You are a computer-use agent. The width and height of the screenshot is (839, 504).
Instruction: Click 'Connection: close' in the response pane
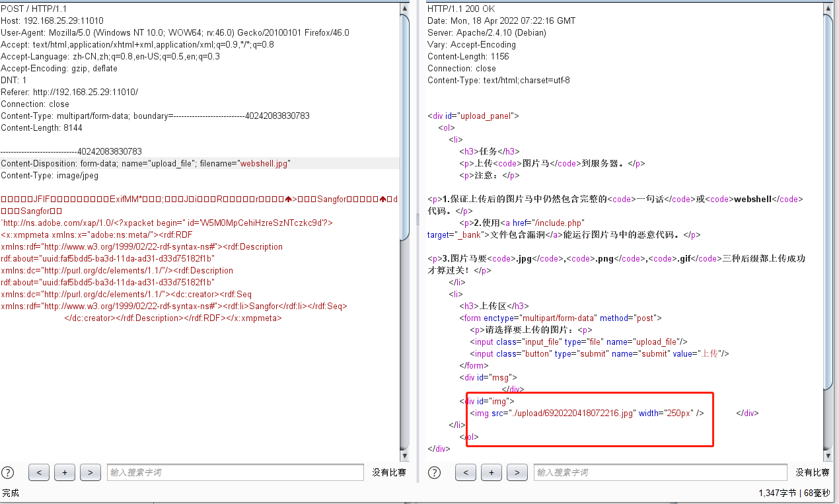point(462,68)
